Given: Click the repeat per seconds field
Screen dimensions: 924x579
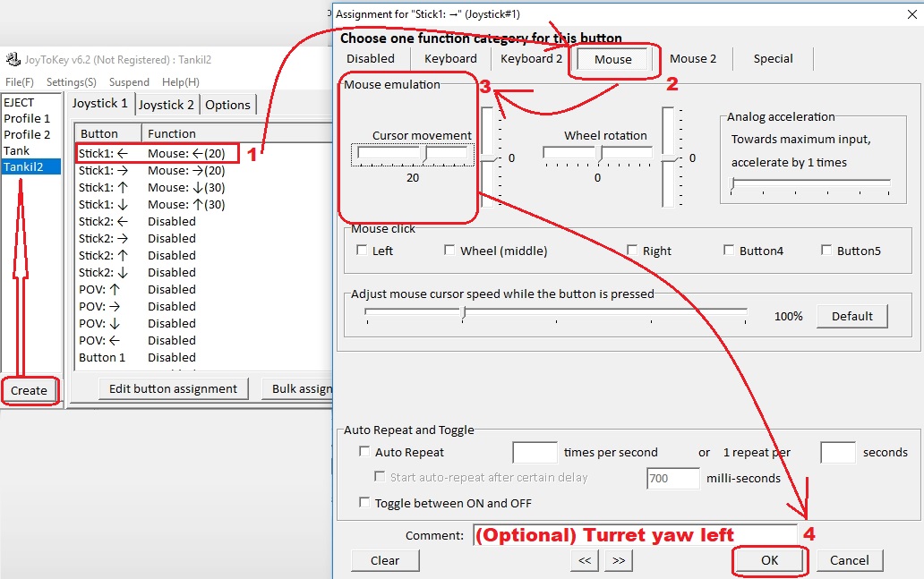Looking at the screenshot, I should (837, 452).
